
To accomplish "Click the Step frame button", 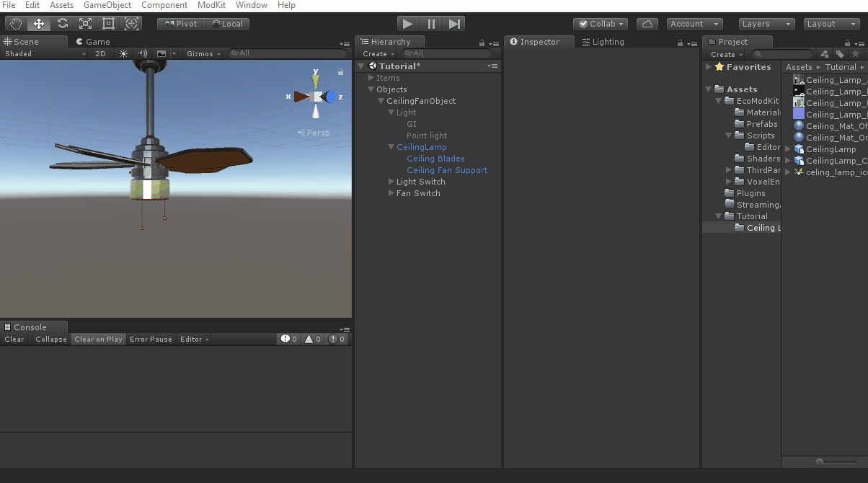I will pos(453,24).
